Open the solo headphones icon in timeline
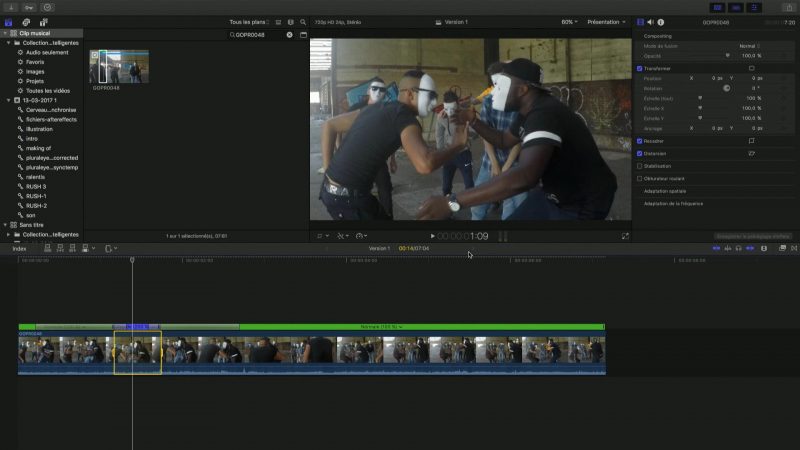The width and height of the screenshot is (800, 450). pyautogui.click(x=738, y=248)
